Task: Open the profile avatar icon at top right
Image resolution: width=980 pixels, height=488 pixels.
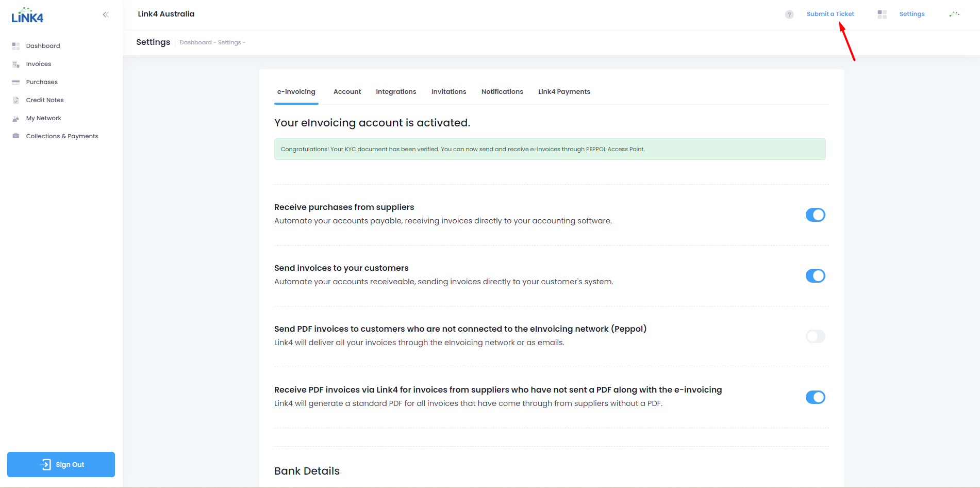Action: 954,14
